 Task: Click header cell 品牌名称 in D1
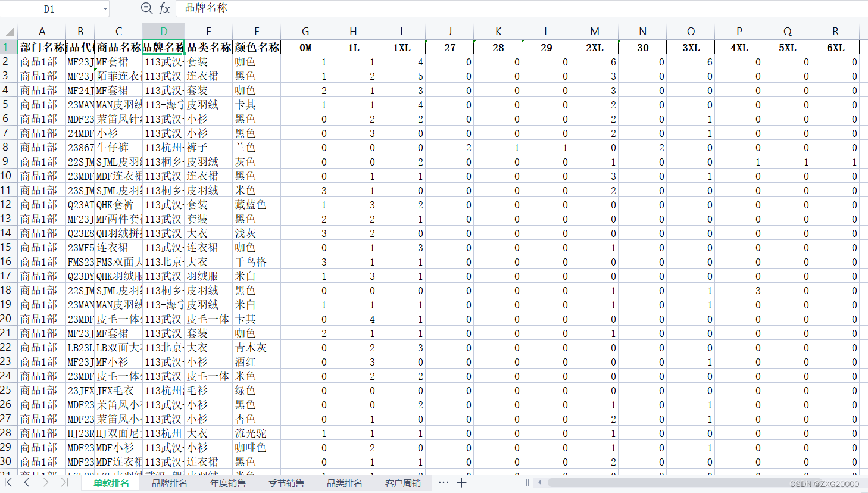[x=164, y=47]
